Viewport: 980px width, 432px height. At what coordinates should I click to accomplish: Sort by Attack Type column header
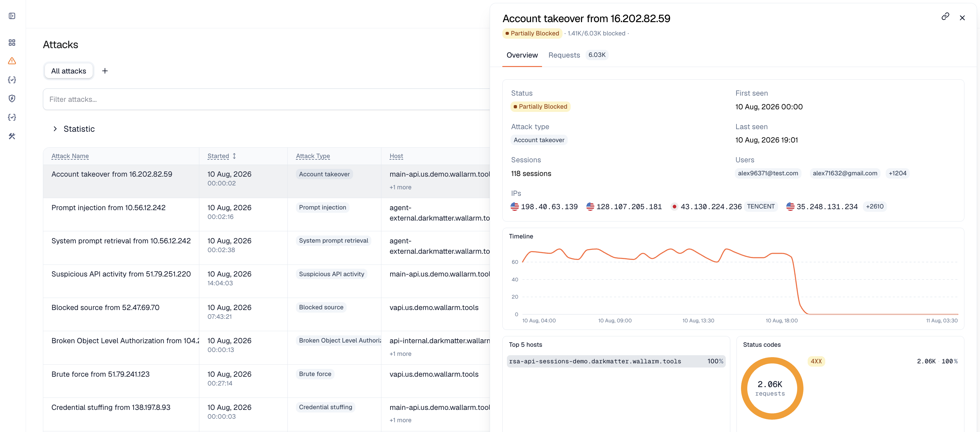coord(313,156)
